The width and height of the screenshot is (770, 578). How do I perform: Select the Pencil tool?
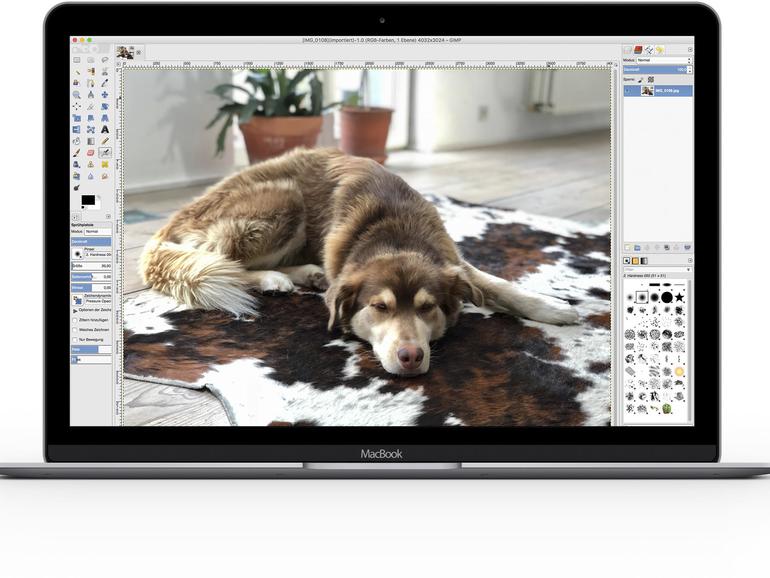click(x=105, y=141)
